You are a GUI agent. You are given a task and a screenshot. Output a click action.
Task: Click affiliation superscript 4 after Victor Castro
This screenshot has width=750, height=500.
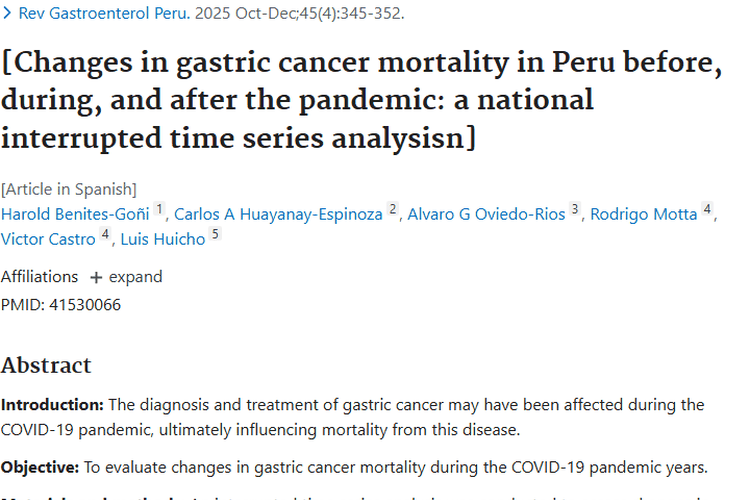105,235
